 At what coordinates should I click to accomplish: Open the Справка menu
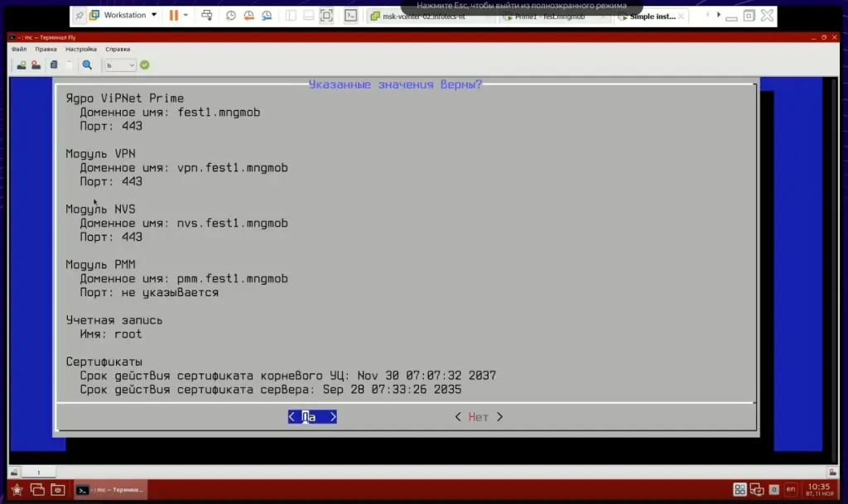[118, 49]
